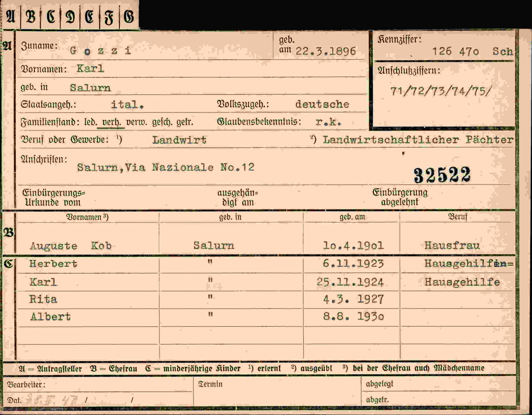Click the wife's occupation 'Hausfrau'
Image resolution: width=532 pixels, height=415 pixels.
pyautogui.click(x=452, y=245)
